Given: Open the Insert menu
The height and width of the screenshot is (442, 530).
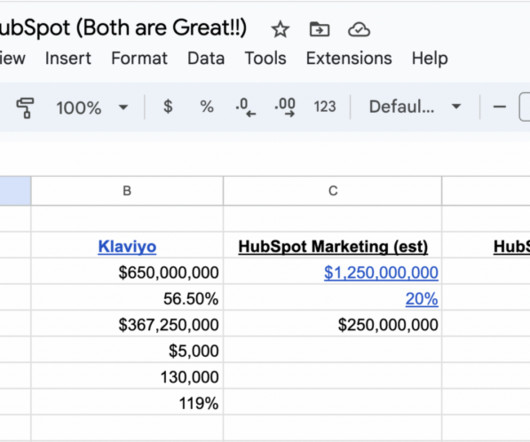Looking at the screenshot, I should pyautogui.click(x=68, y=58).
